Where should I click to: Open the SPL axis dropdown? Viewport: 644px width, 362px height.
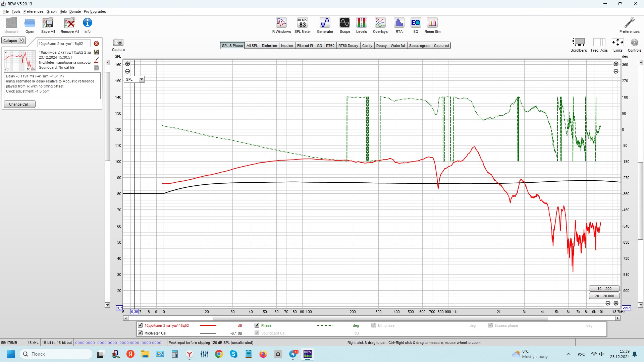[142, 79]
